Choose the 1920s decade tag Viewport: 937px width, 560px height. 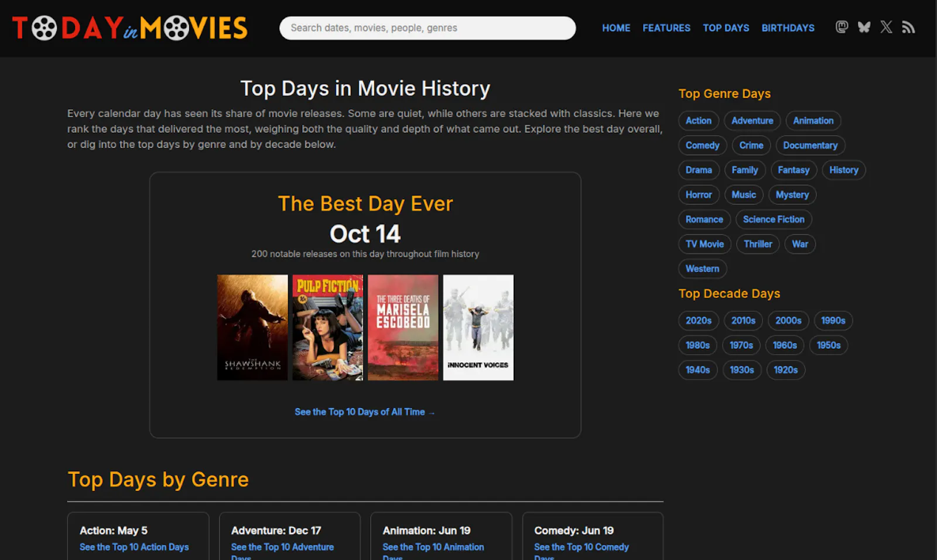click(785, 370)
